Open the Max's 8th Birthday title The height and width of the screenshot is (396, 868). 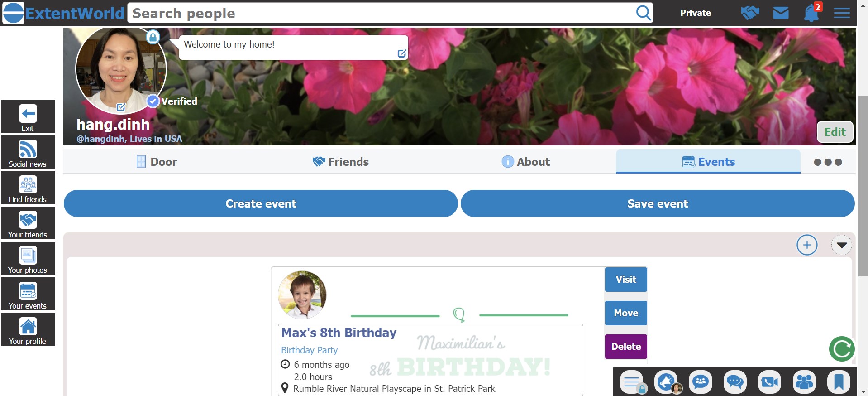coord(339,333)
